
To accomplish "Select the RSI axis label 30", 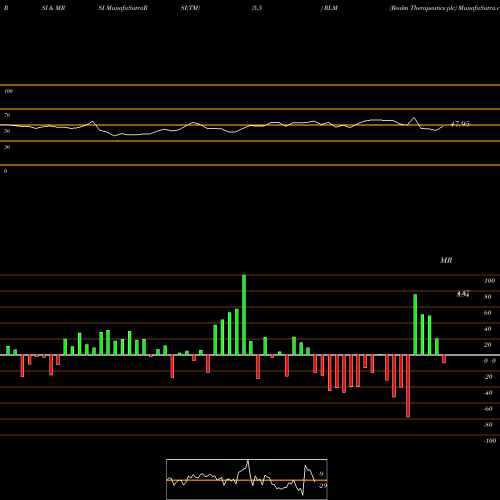I will (x=7, y=147).
